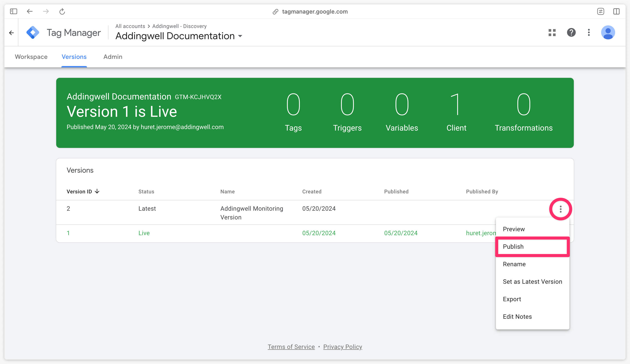Image resolution: width=630 pixels, height=364 pixels.
Task: Open the Google apps grid icon
Action: click(x=552, y=33)
